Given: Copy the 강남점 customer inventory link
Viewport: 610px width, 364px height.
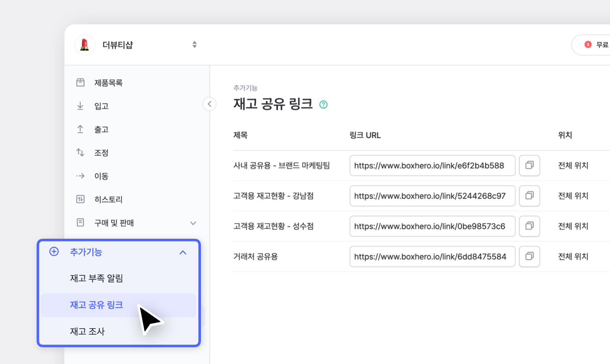Looking at the screenshot, I should click(529, 196).
